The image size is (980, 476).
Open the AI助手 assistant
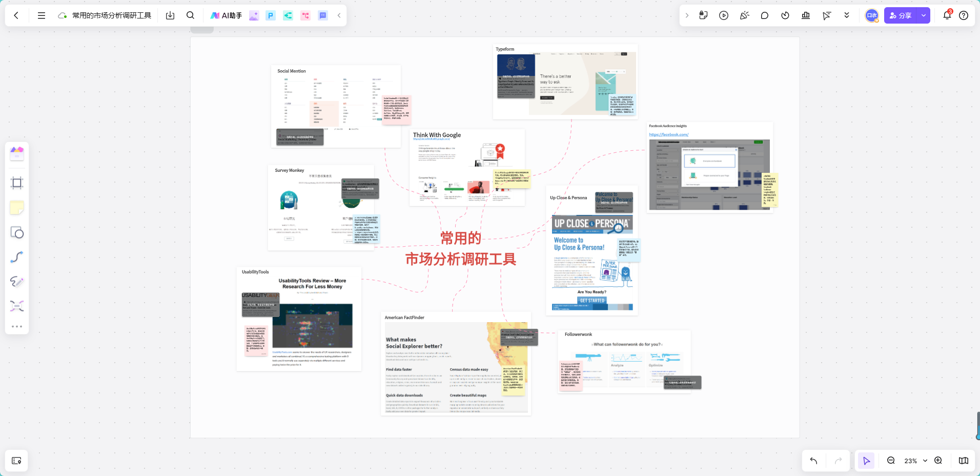coord(226,15)
